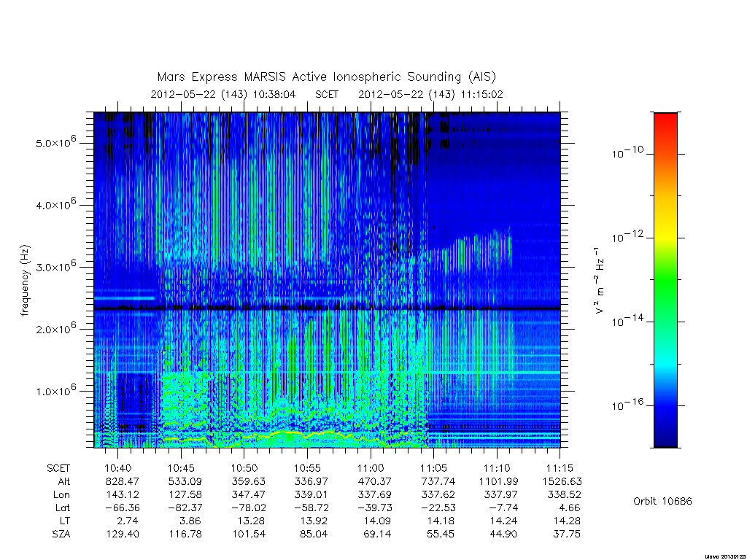Image resolution: width=747 pixels, height=560 pixels.
Task: Click the '10^-16' color bar tick label
Action: pos(627,404)
